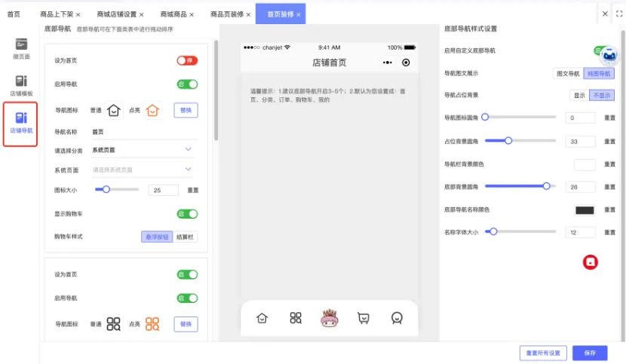The width and height of the screenshot is (626, 364).
Task: Disable the 显示购物车 switch
Action: (x=187, y=214)
